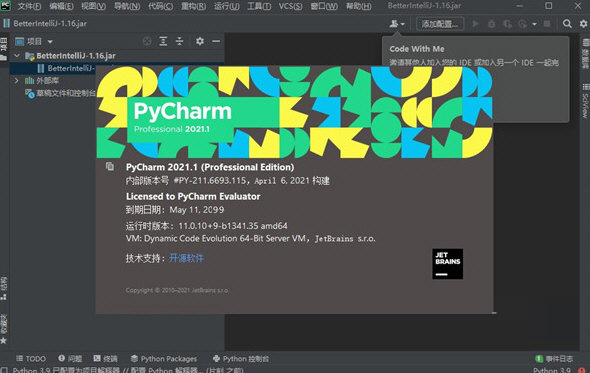
Task: Click the JetBrains logo in About dialog
Action: coord(447,264)
